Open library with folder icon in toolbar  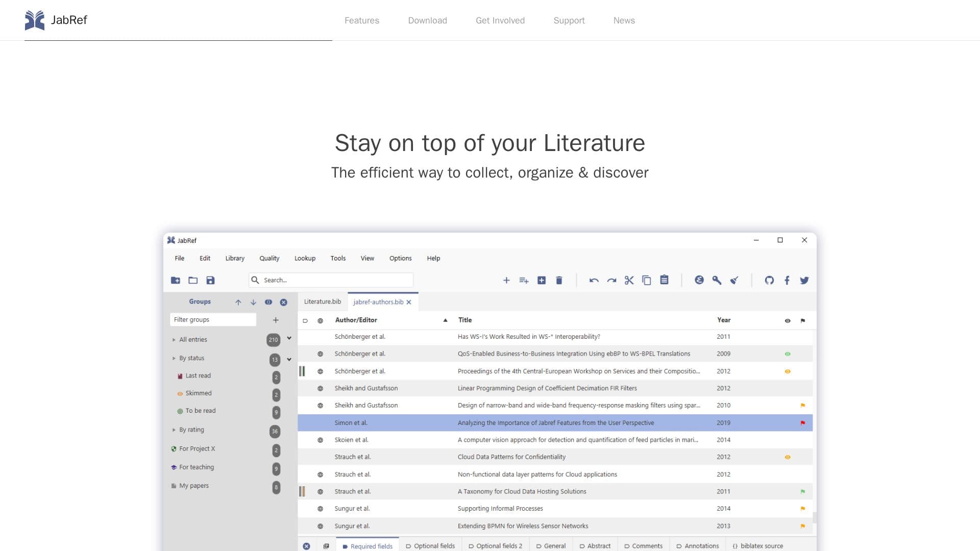click(x=193, y=280)
